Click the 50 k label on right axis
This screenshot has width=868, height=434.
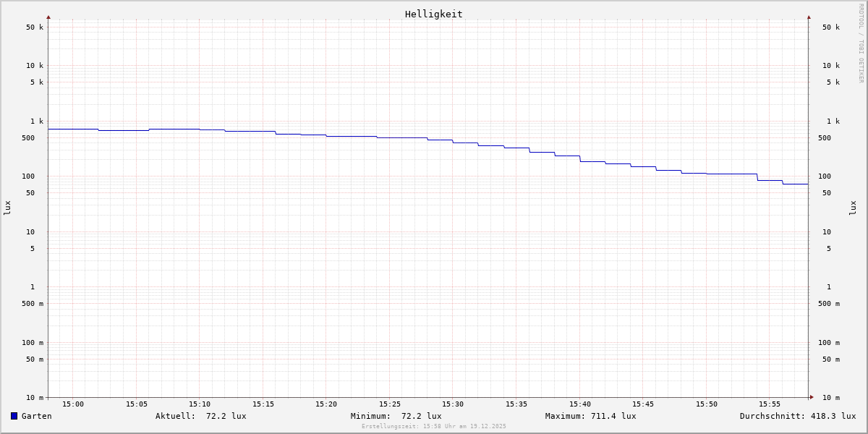click(x=830, y=27)
